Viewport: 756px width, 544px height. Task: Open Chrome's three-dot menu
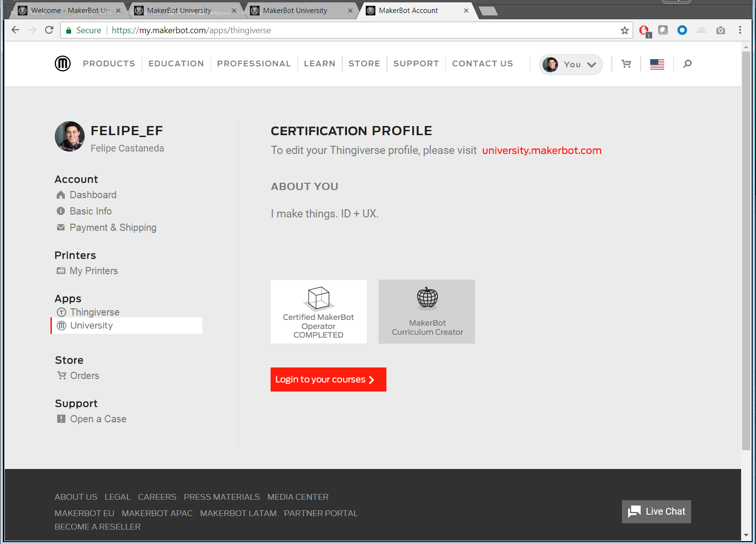740,30
